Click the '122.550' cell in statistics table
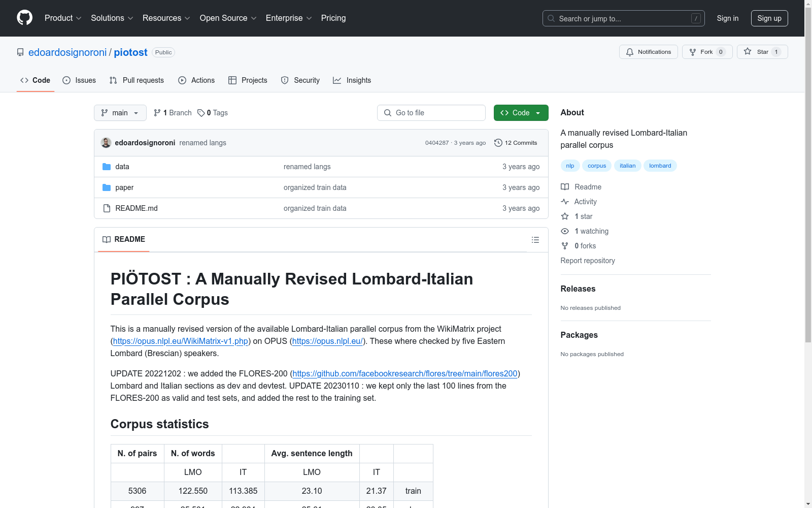 click(193, 491)
